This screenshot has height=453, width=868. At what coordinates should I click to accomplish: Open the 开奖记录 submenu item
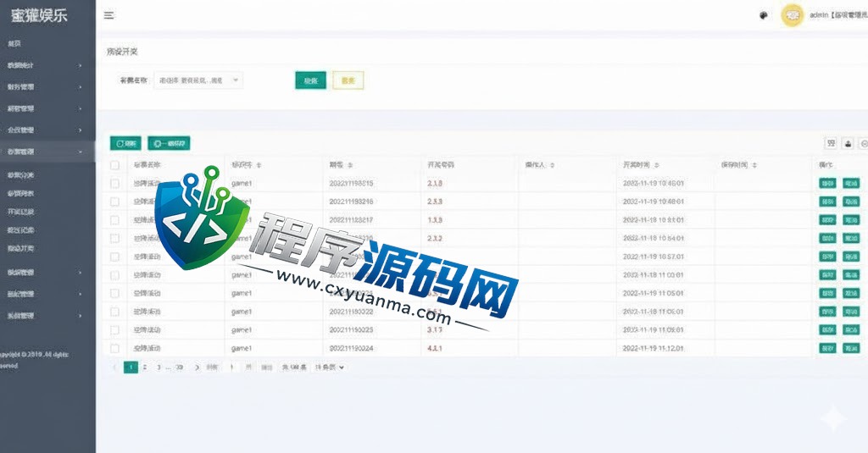click(47, 212)
